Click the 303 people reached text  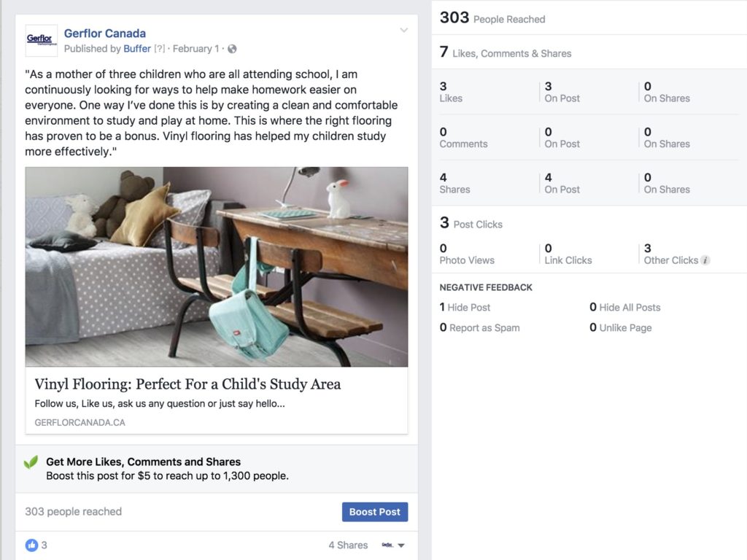coord(74,511)
